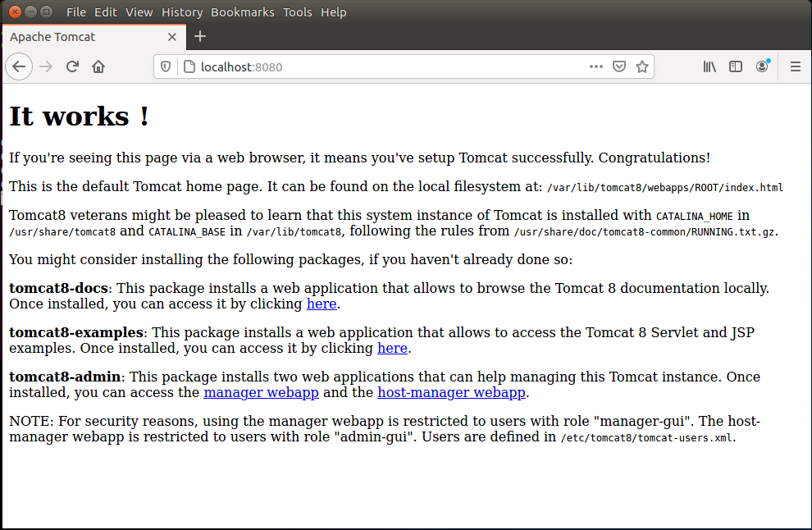
Task: Open a new tab with plus
Action: 200,36
